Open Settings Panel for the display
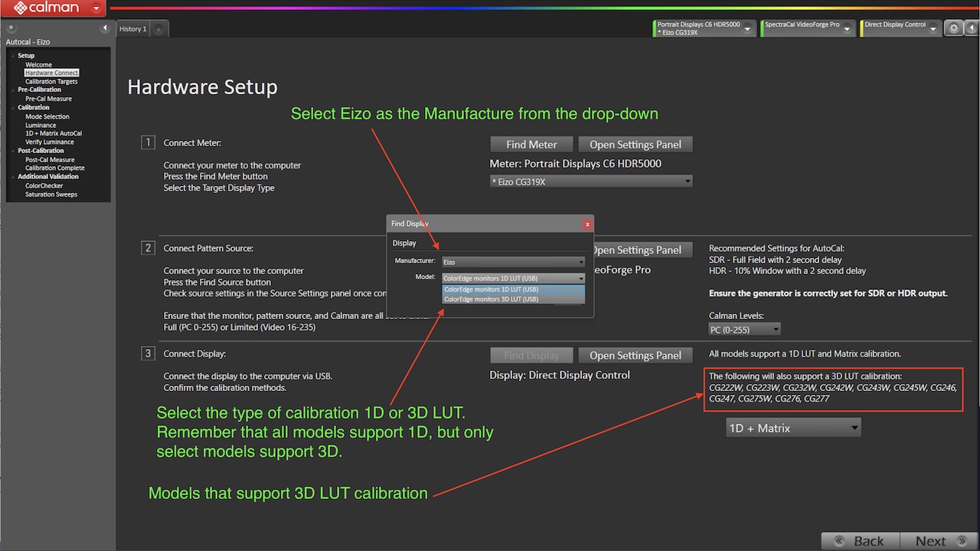The image size is (980, 551). click(x=635, y=355)
